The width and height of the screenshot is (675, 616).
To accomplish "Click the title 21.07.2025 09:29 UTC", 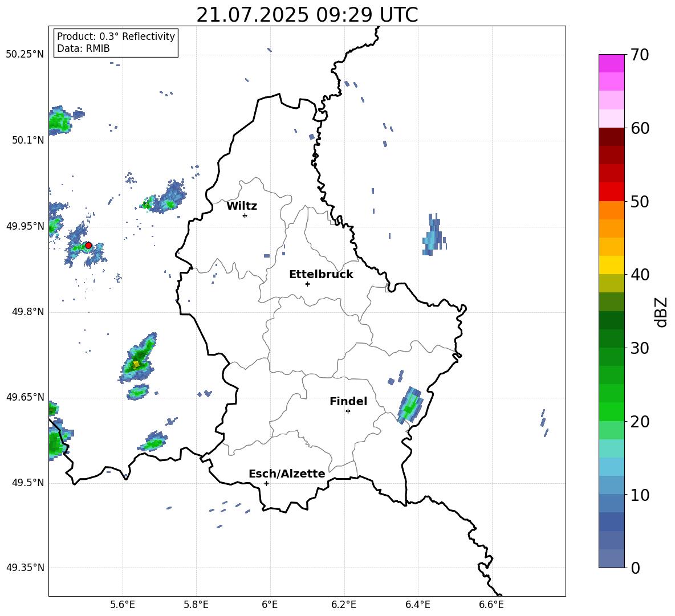I will (307, 15).
